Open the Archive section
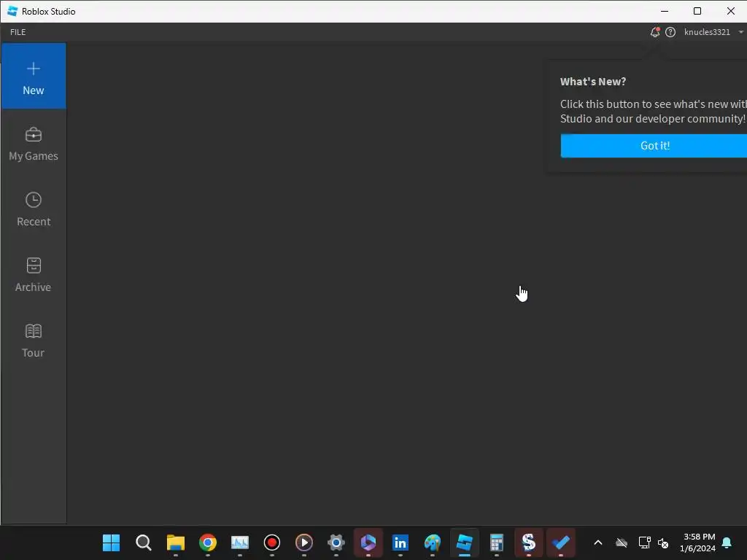The image size is (747, 560). tap(34, 275)
